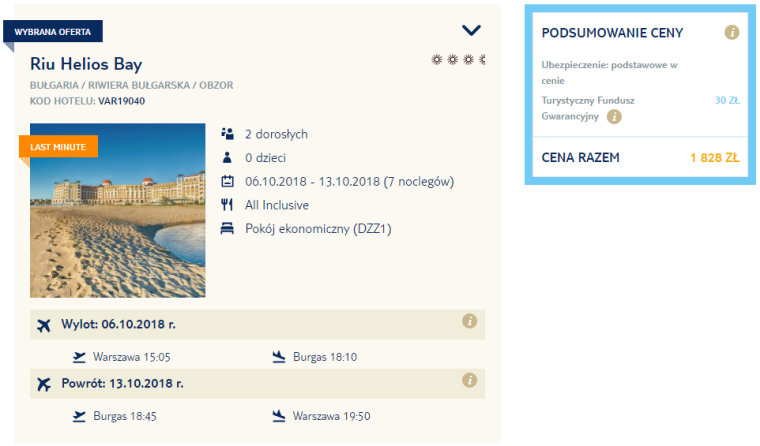
Task: Click the adults icon beside 2 dorosłych
Action: pos(227,134)
